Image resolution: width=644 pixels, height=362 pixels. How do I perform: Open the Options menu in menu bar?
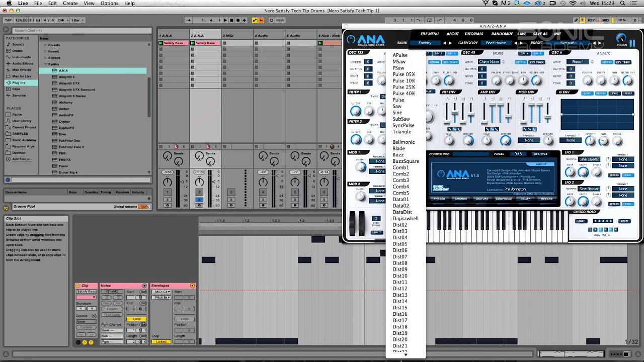point(109,4)
